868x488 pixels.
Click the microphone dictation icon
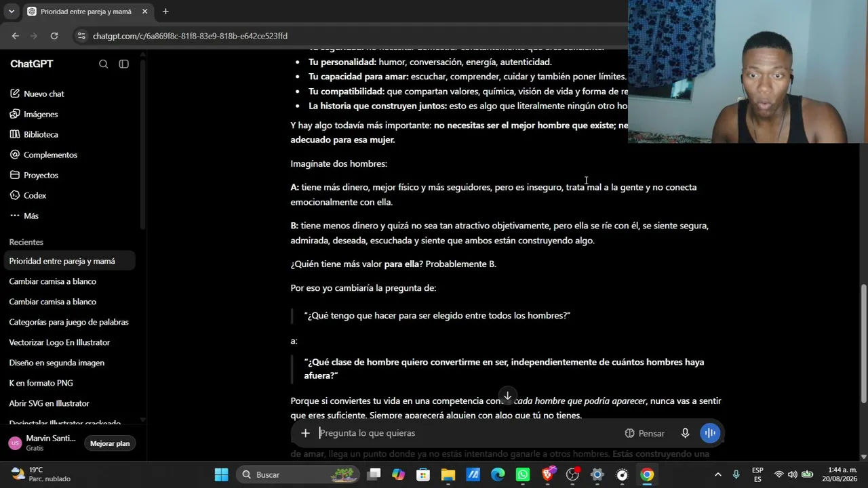click(686, 433)
